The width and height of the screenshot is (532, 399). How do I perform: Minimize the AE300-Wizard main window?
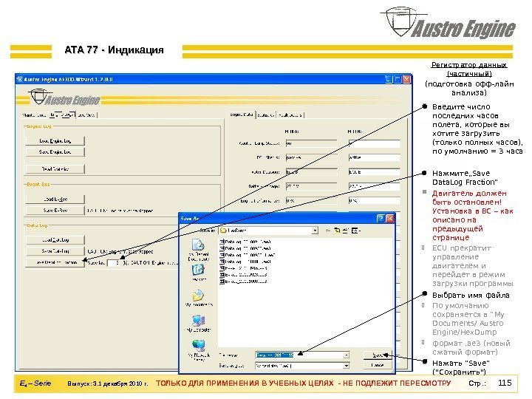[x=389, y=79]
